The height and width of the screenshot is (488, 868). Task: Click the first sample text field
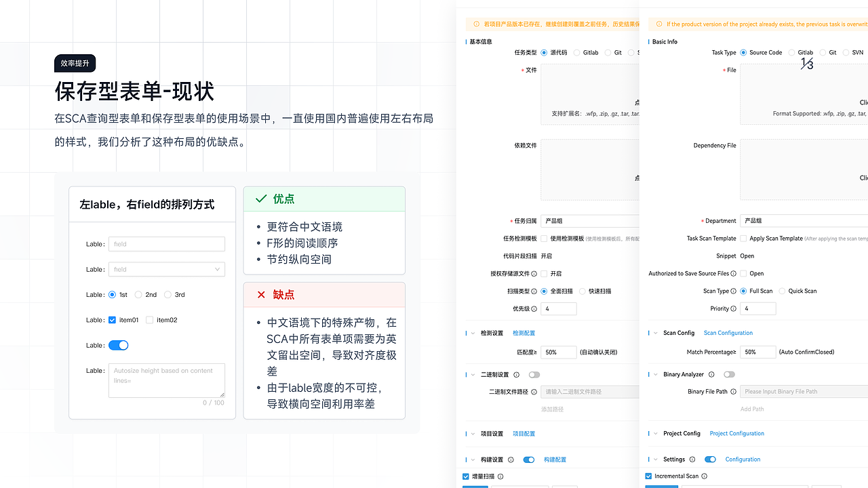pos(167,244)
